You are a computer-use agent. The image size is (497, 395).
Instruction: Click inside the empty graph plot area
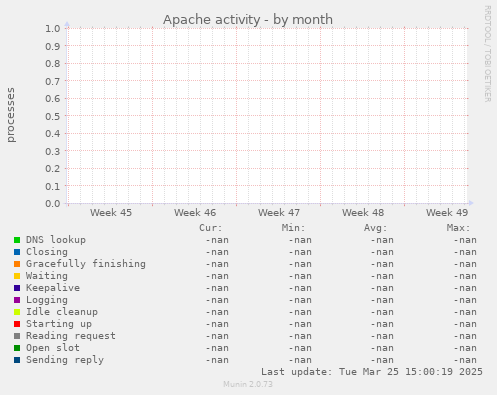(x=268, y=116)
